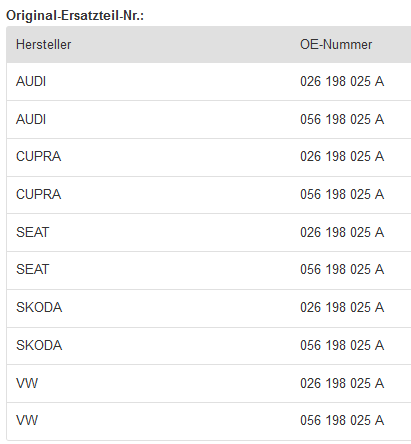The image size is (411, 444).
Task: Click SKODA number 026 198 025 A
Action: (342, 307)
